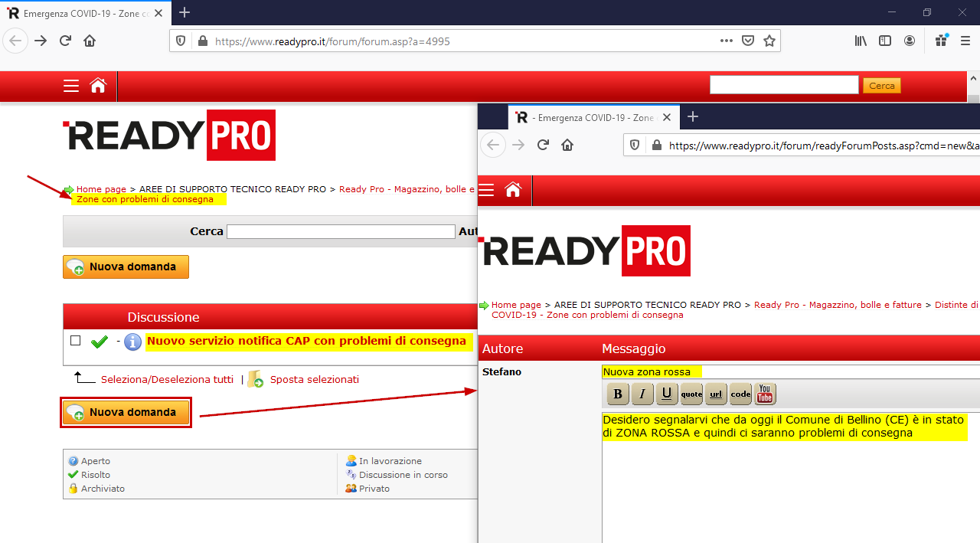Click the upper Nuova domanda button
The width and height of the screenshot is (980, 543).
click(x=126, y=267)
